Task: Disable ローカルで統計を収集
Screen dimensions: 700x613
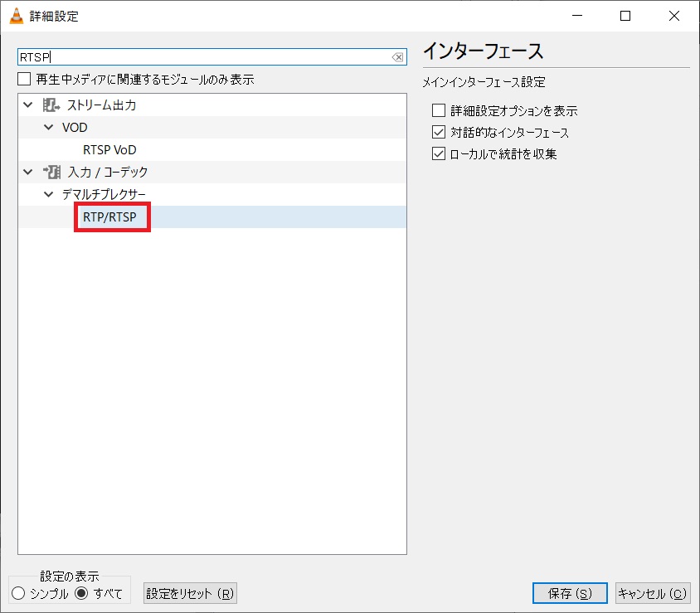Action: (x=439, y=153)
